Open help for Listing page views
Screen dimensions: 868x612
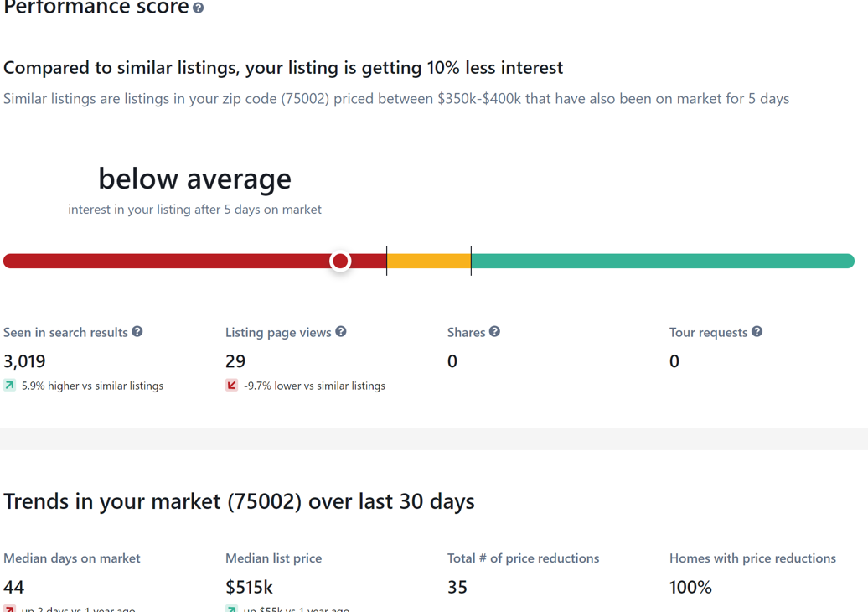pos(341,332)
